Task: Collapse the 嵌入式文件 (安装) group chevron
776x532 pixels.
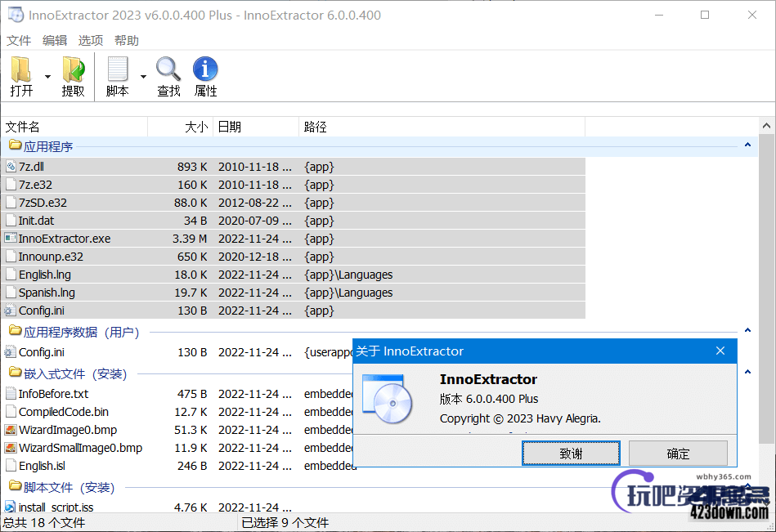Action: click(747, 372)
